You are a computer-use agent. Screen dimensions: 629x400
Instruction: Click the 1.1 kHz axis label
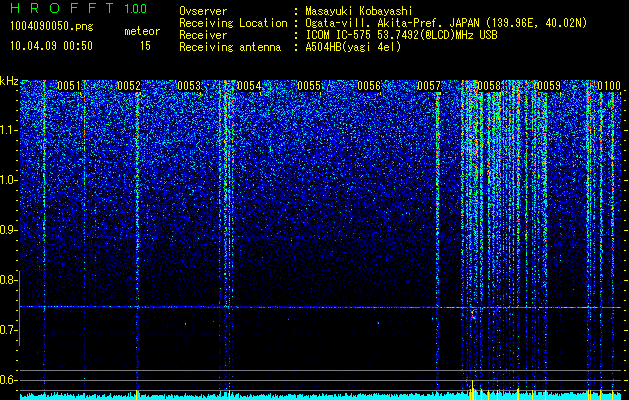[8, 130]
